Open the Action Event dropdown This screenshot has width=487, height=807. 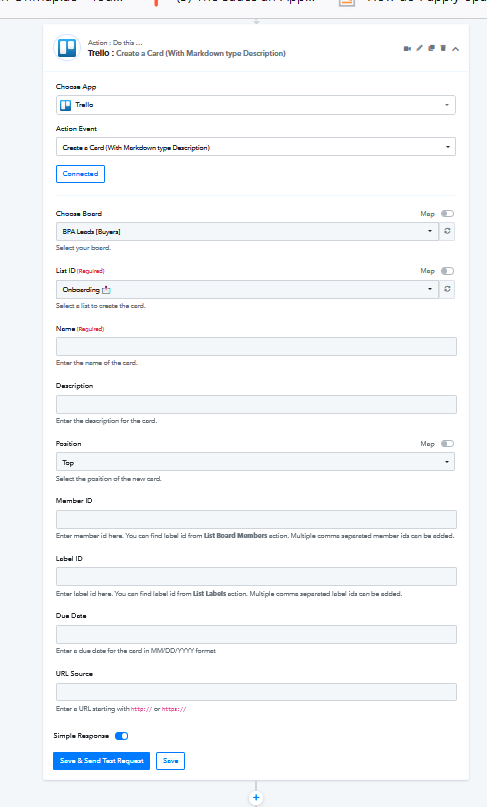[x=256, y=147]
